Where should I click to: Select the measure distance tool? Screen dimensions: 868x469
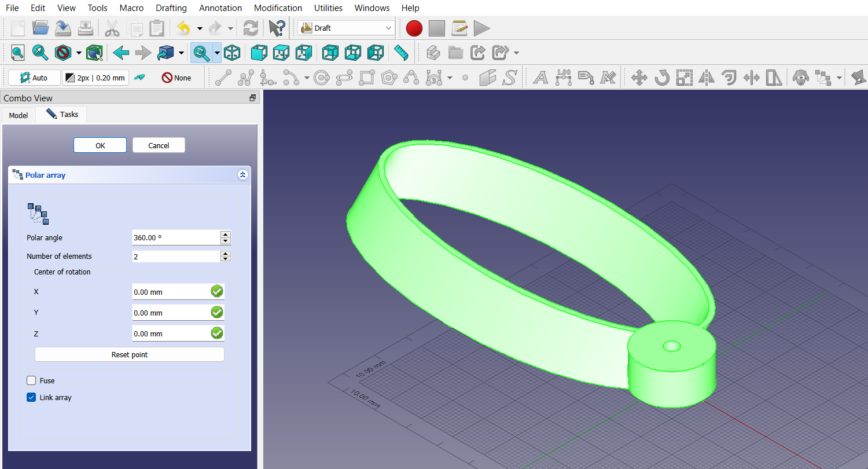(402, 53)
